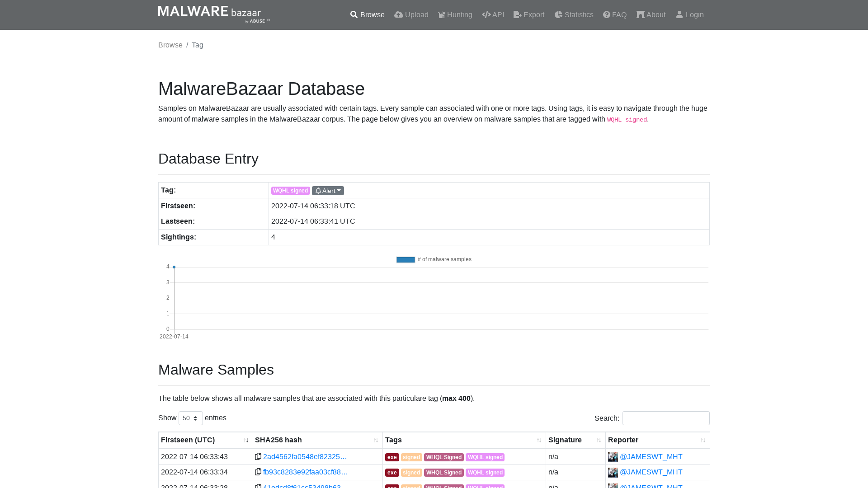This screenshot has height=488, width=868.
Task: Click inside the Search field
Action: point(665,418)
